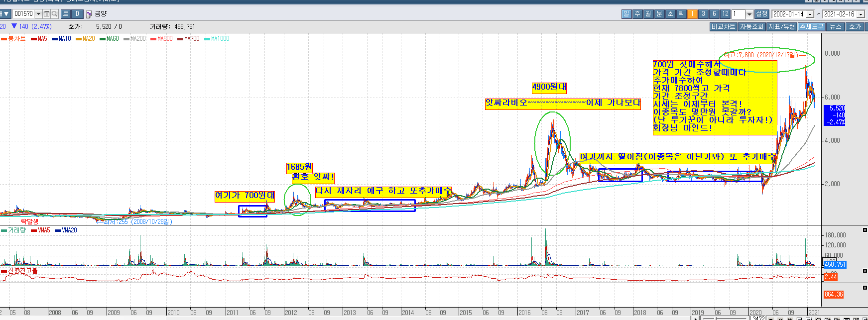Click the MA700 legend label
The height and width of the screenshot is (320, 868).
coord(192,38)
